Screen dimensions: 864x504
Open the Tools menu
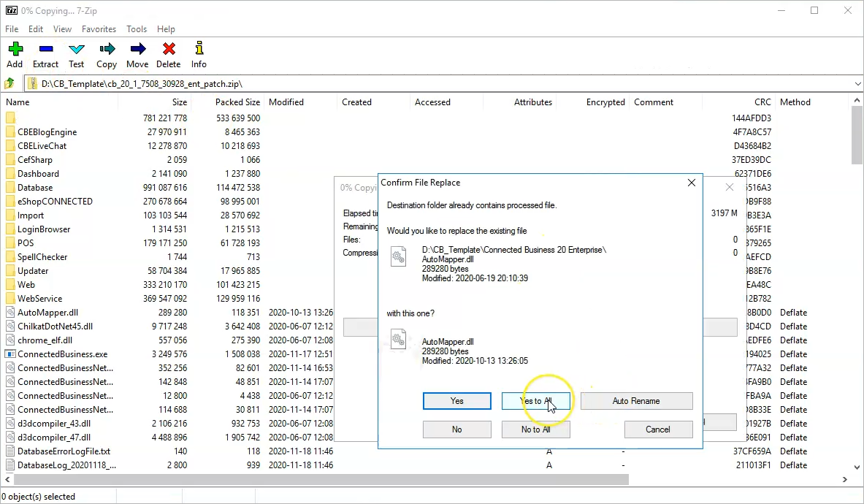(137, 29)
